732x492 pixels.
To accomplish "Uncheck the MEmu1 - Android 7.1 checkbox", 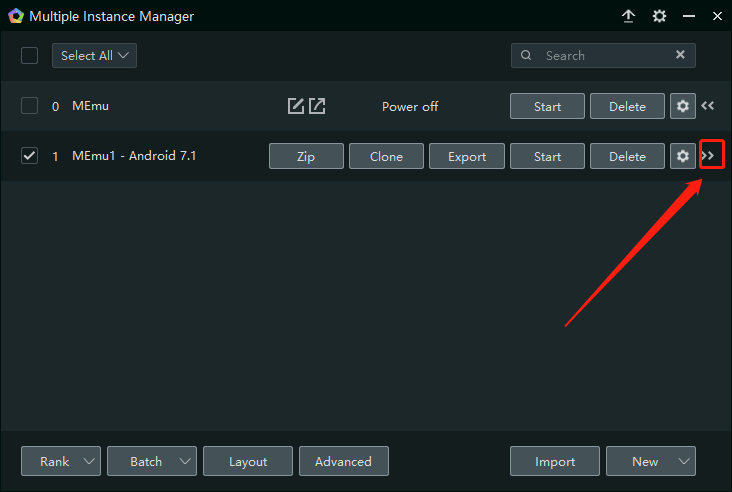I will [30, 156].
